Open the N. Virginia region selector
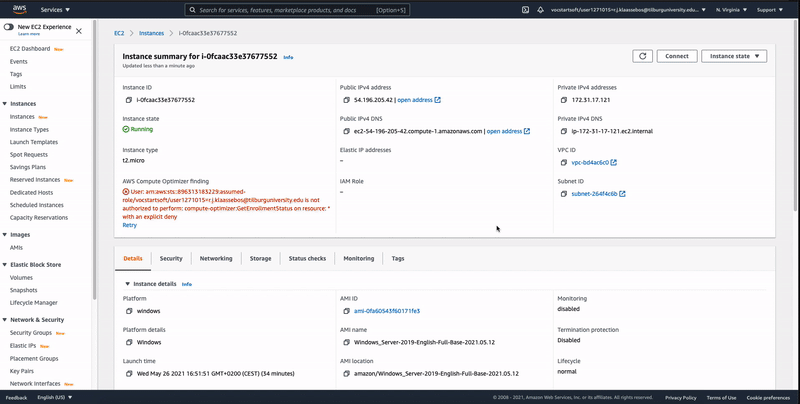Viewport: 800px width, 404px height. click(734, 10)
